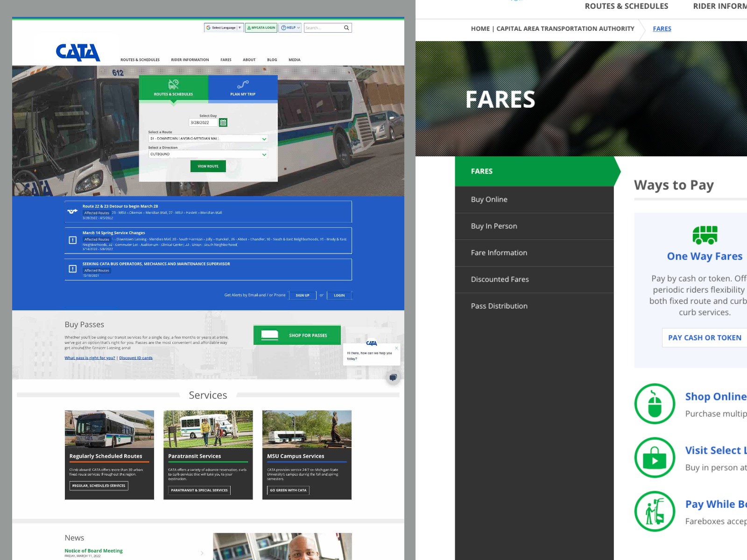Click the detour icon on the Route 22 alert
This screenshot has width=747, height=560.
tap(72, 210)
